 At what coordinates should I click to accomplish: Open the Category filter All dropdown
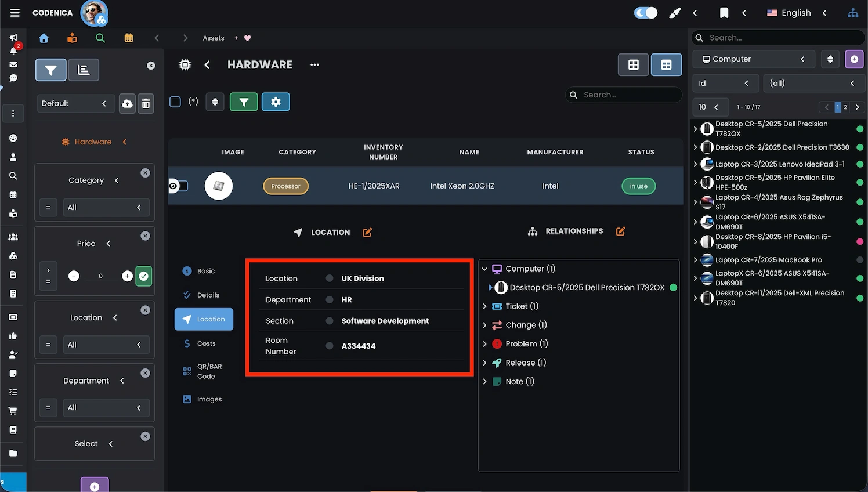(x=106, y=207)
